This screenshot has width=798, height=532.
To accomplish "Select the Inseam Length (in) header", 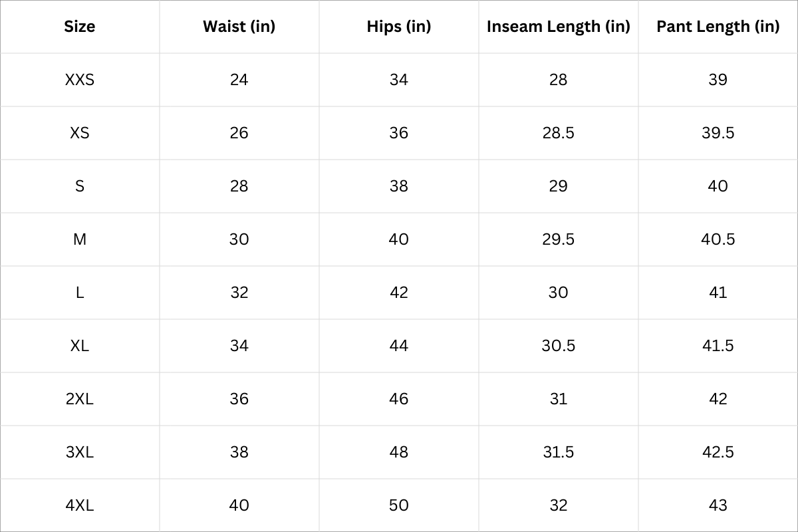I will [x=558, y=27].
